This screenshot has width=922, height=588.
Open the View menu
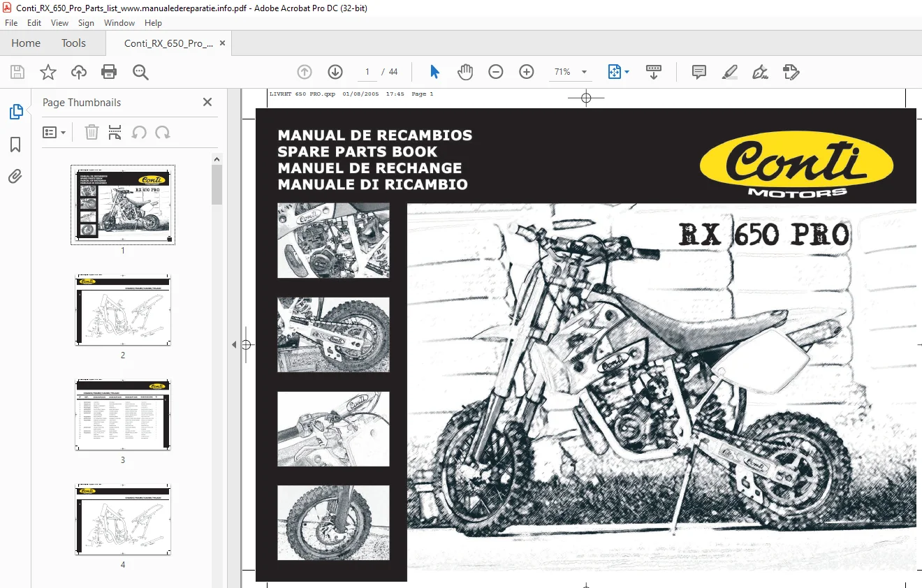pyautogui.click(x=60, y=23)
